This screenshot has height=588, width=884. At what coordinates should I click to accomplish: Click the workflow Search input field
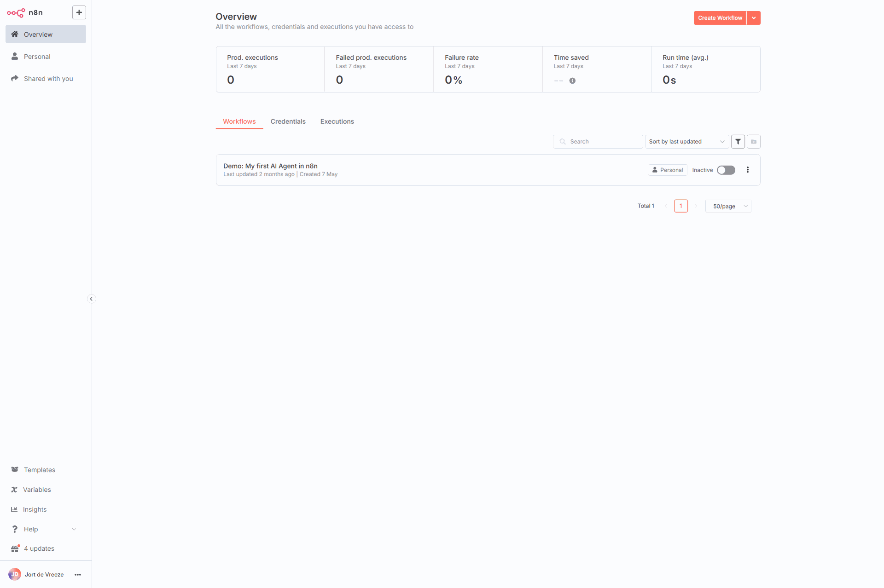click(598, 142)
